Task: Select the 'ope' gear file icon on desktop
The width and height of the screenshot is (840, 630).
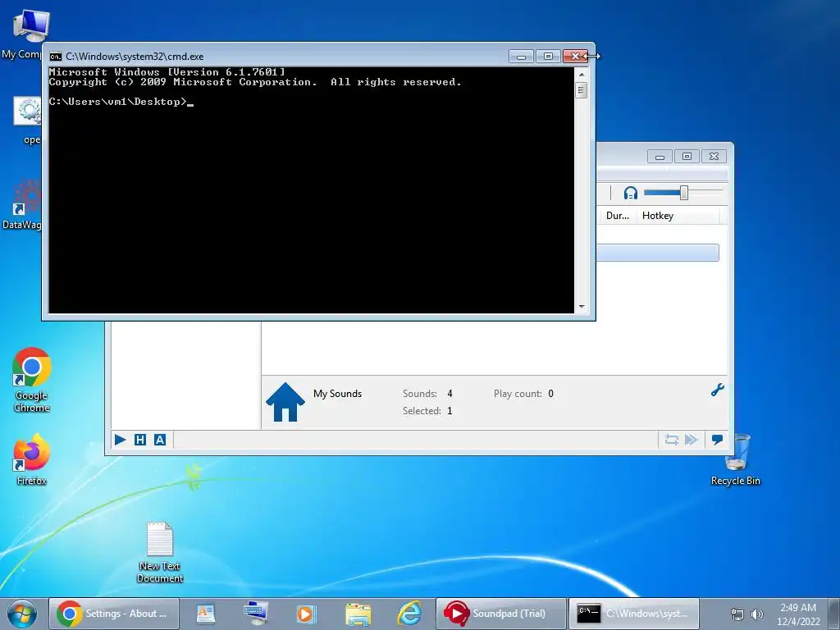Action: coord(27,121)
